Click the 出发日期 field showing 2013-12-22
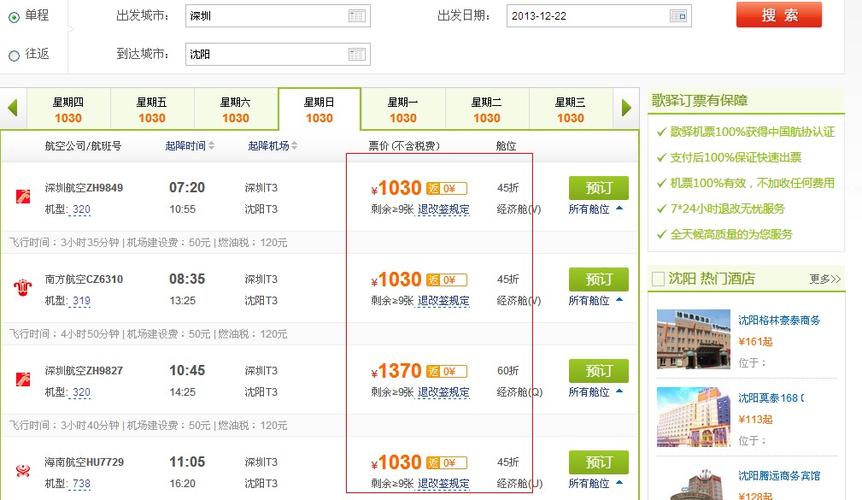 pyautogui.click(x=599, y=16)
